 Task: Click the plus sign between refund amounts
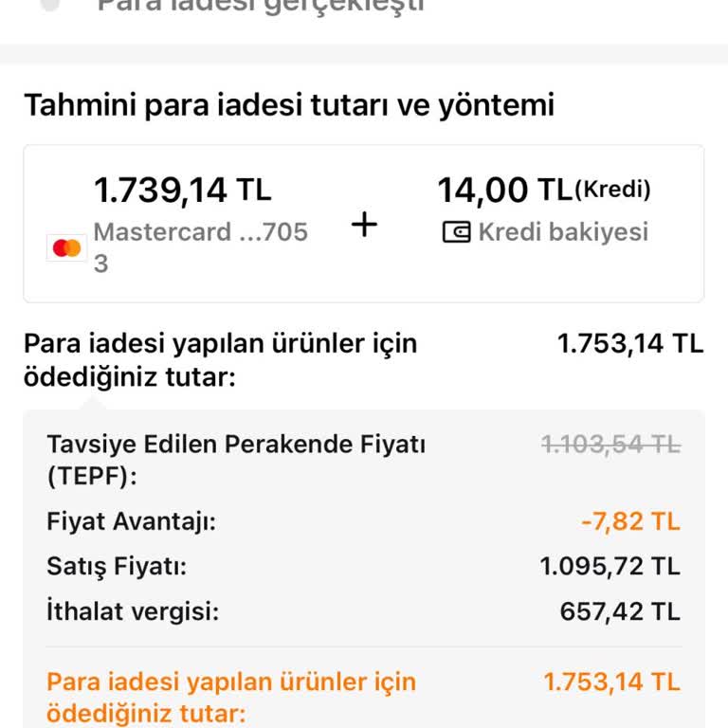tap(364, 225)
